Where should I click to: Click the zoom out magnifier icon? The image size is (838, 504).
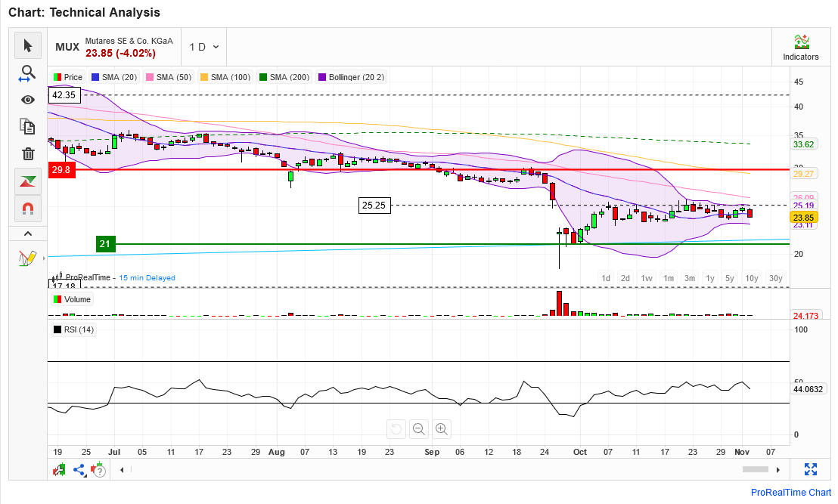pos(419,428)
